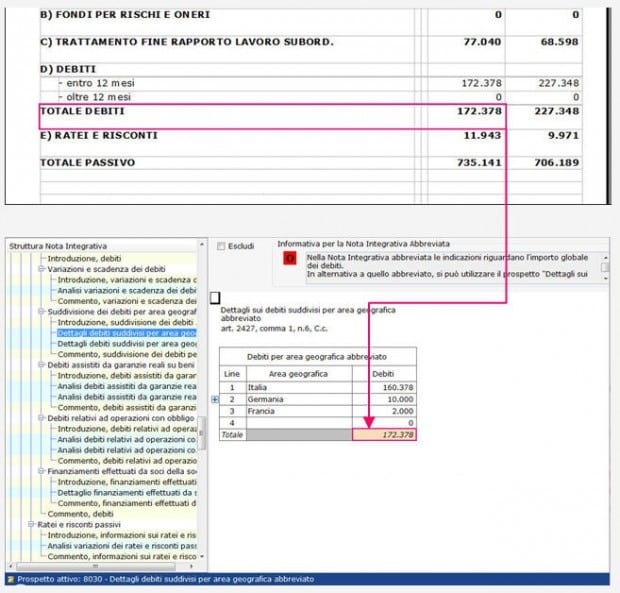The image size is (620, 593).
Task: Click the Informativa text box scroll-up arrow
Action: pyautogui.click(x=605, y=257)
